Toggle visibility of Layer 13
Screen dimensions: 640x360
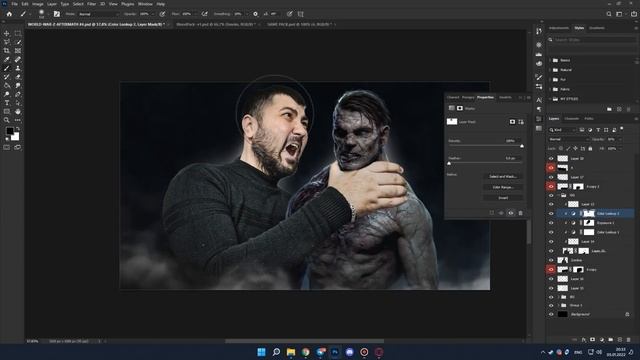pyautogui.click(x=551, y=204)
